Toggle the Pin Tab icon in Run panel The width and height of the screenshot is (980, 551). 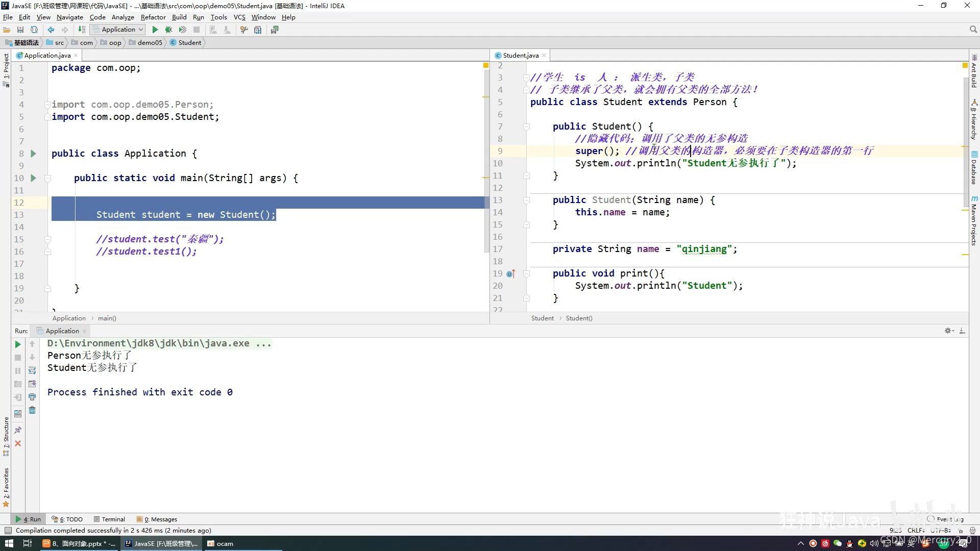click(18, 430)
